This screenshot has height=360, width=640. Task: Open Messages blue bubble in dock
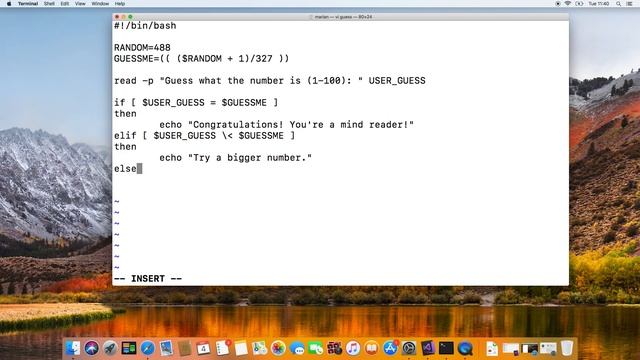(x=297, y=348)
